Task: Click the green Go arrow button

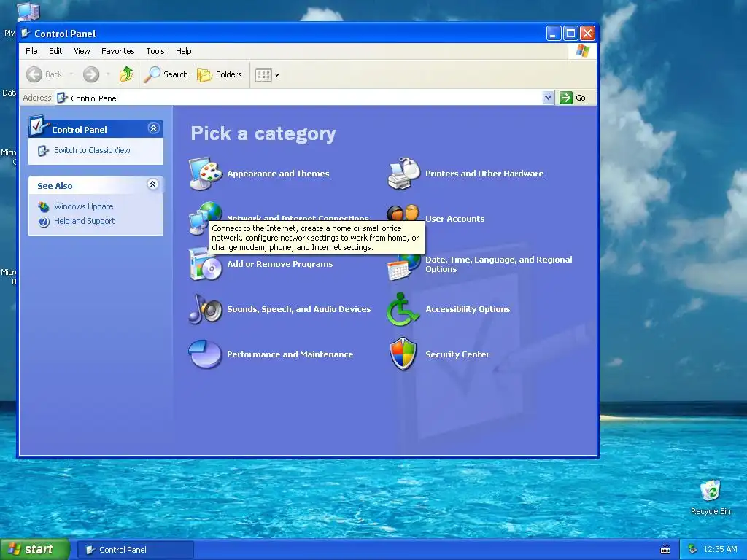Action: pos(565,98)
